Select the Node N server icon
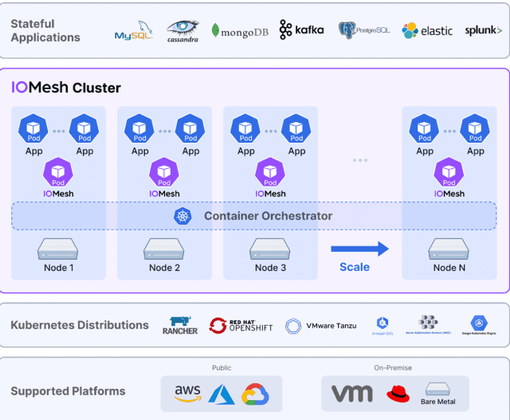Viewport: 510px width, 420px height. point(449,249)
